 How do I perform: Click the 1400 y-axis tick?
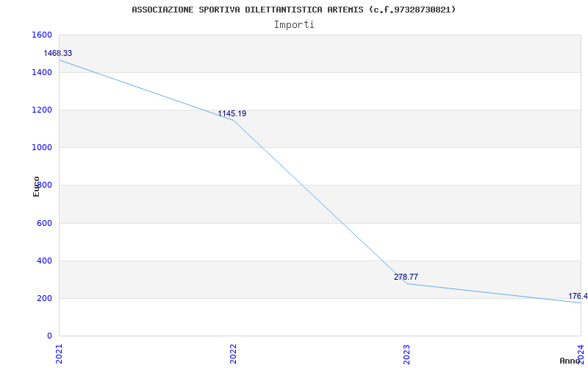pyautogui.click(x=42, y=72)
